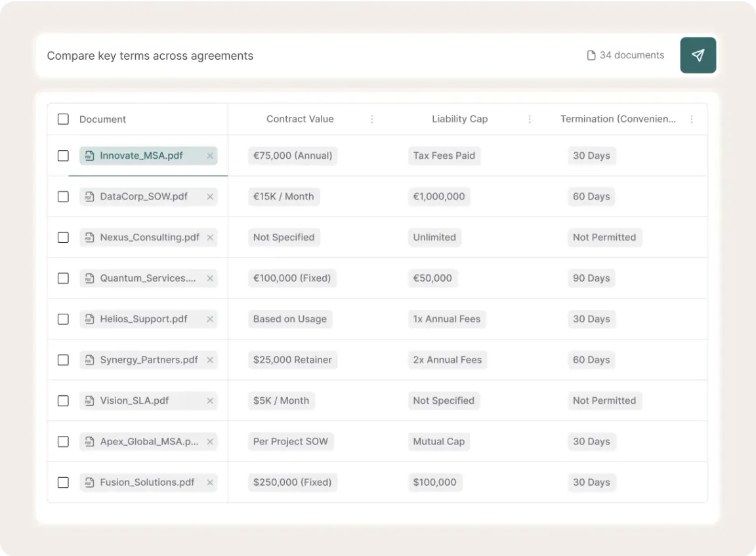Click the document icon beside 34 documents
Image resolution: width=756 pixels, height=556 pixels.
[590, 55]
